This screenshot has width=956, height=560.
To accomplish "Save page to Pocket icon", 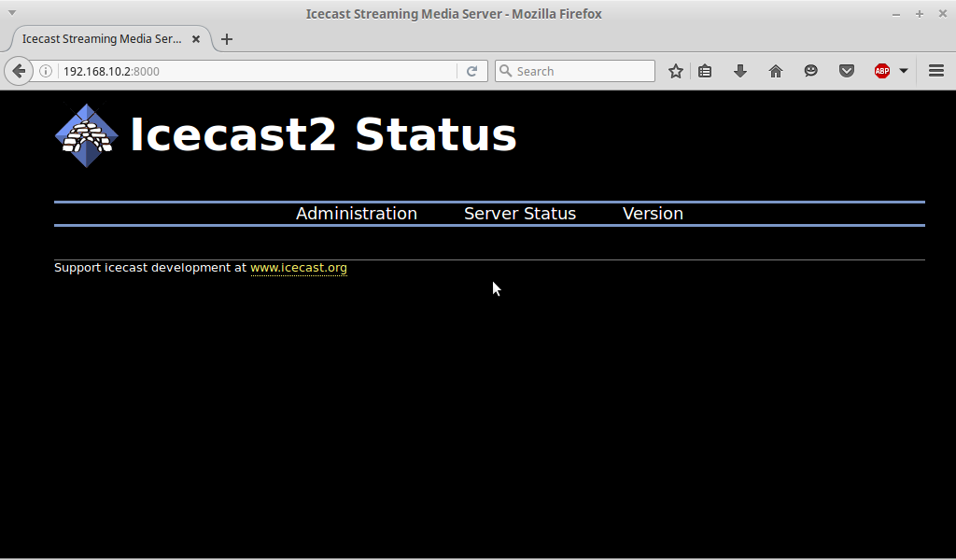I will [846, 71].
